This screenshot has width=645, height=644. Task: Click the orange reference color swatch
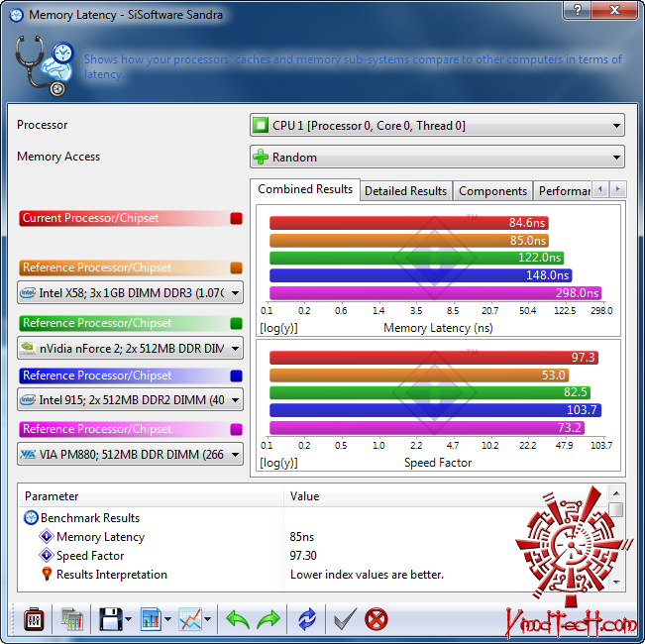pos(236,268)
